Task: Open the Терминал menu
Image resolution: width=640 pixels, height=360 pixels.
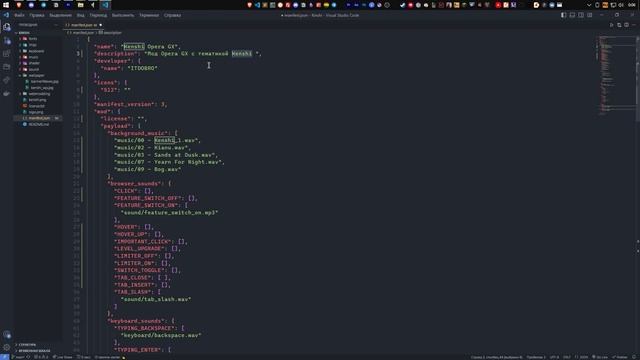Action: tap(149, 15)
